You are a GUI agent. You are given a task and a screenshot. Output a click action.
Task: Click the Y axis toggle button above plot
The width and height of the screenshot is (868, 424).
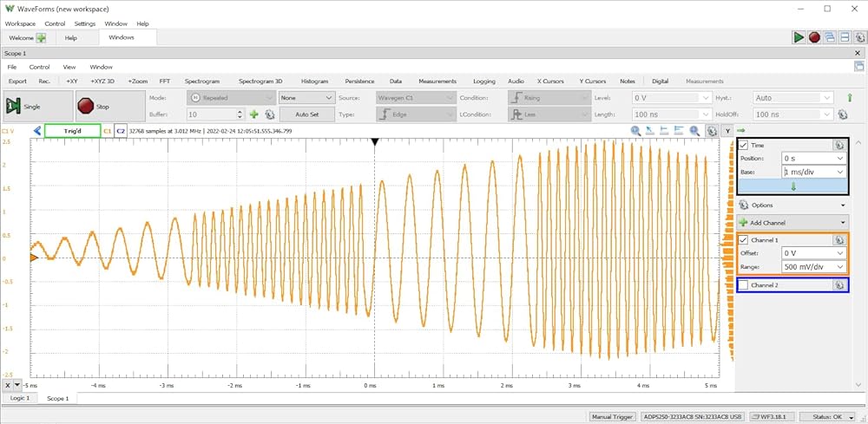(x=726, y=131)
